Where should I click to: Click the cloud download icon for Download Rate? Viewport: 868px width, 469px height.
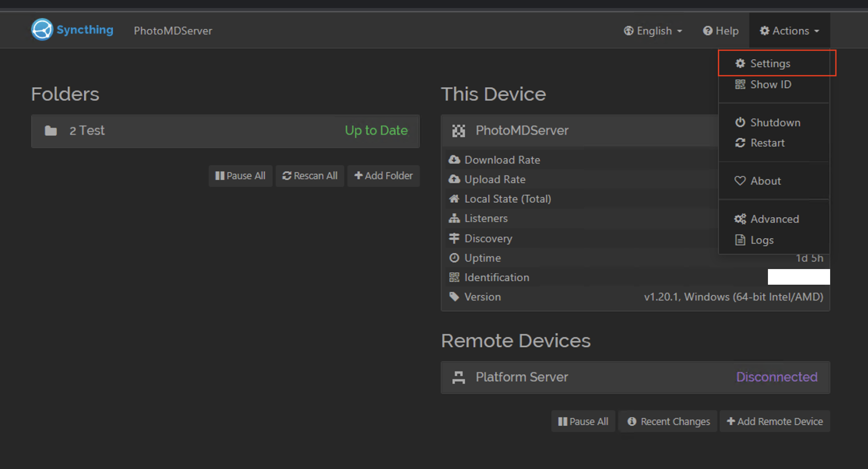click(x=454, y=160)
